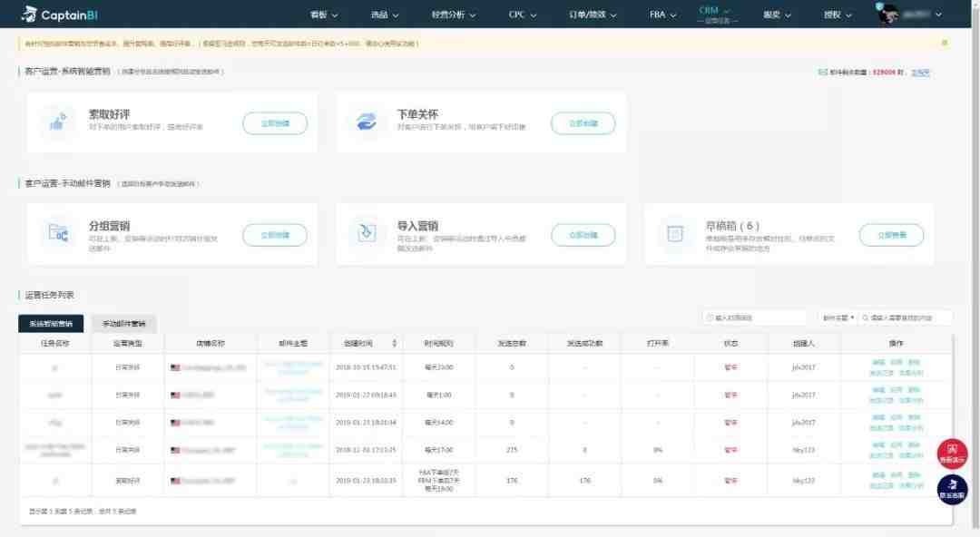
Task: Click the draft box icon on 草稿箱 card
Action: point(675,233)
